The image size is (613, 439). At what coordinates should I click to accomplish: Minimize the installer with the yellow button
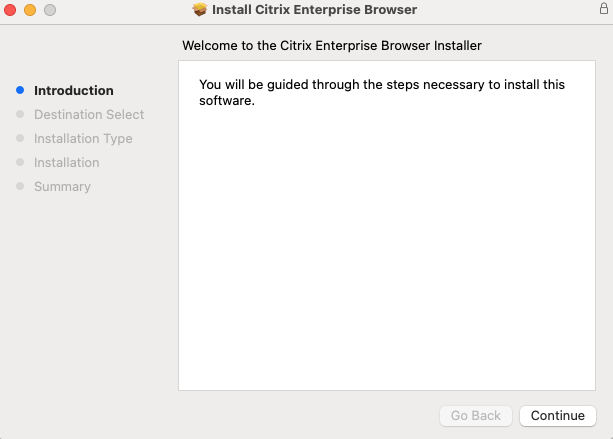[x=30, y=10]
